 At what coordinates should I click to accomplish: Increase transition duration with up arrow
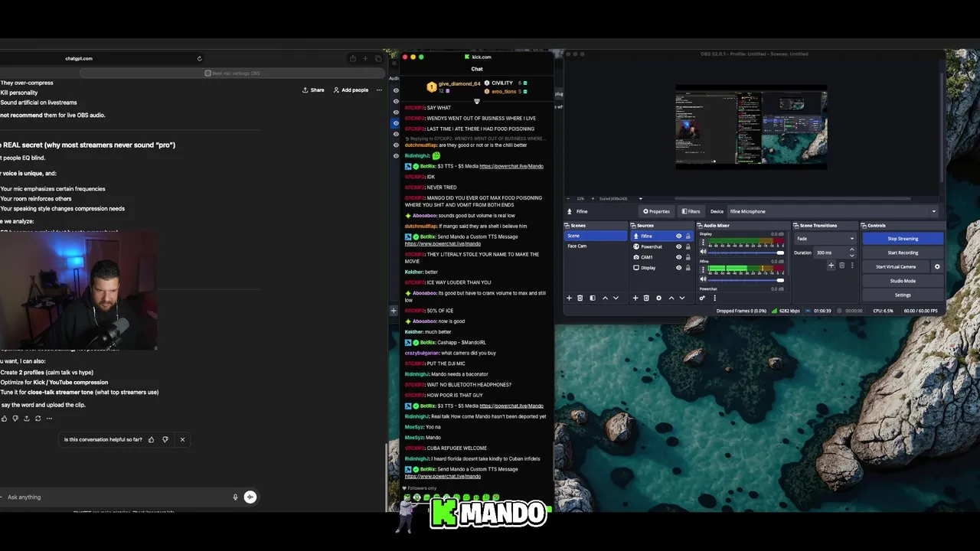coord(851,249)
